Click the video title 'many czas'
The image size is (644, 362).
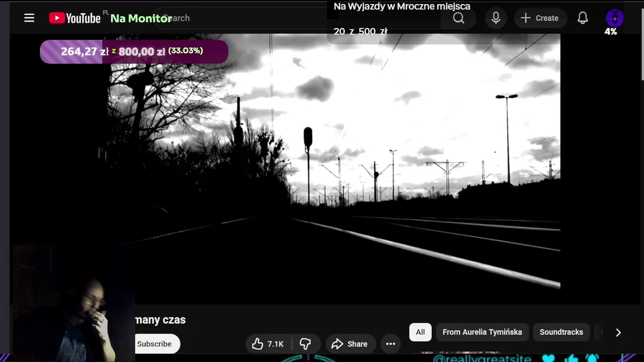pyautogui.click(x=160, y=320)
